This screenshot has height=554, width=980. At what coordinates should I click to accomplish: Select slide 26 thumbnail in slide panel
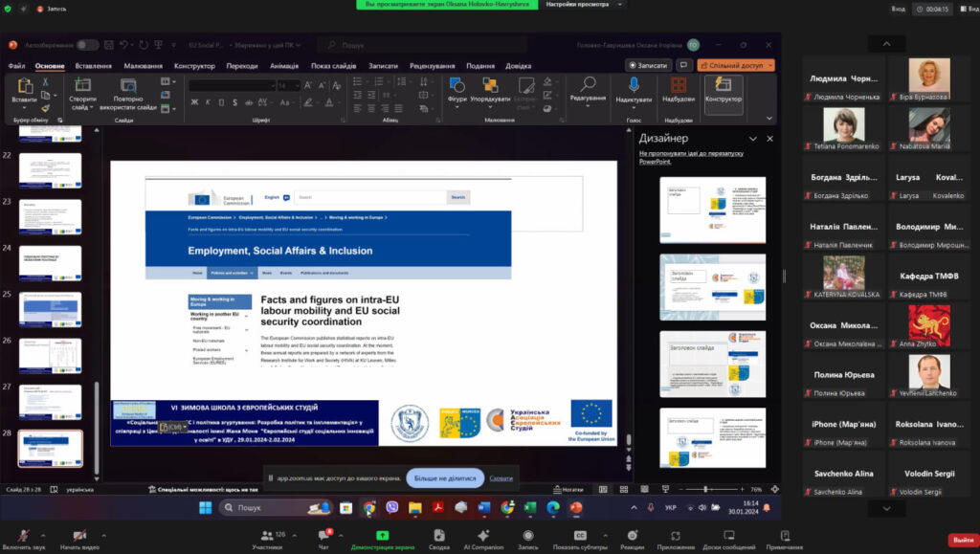50,355
